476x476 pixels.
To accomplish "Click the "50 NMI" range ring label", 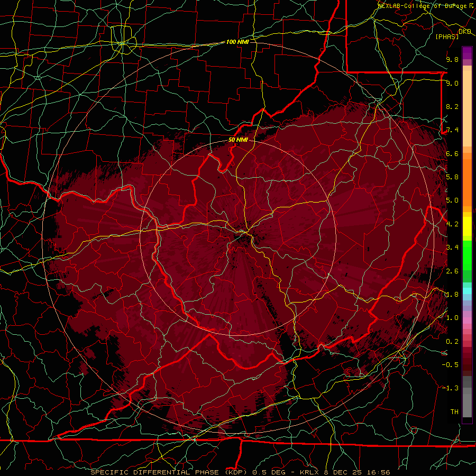I will point(238,140).
